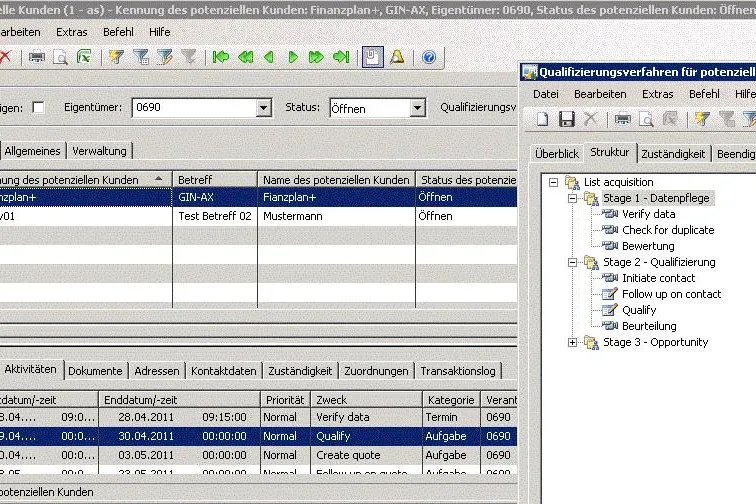Apply lightning funnel filter in Qualifizierungsverfahren toolbar
The height and width of the screenshot is (504, 756).
702,119
